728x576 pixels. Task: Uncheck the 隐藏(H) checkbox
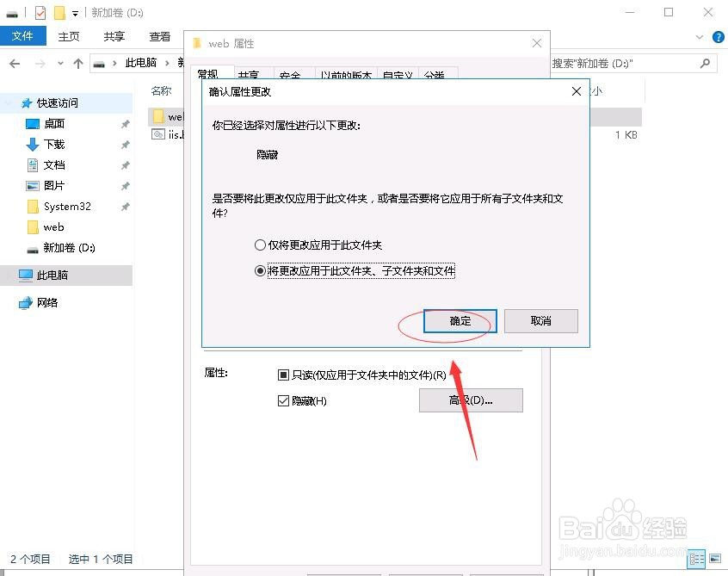tap(283, 399)
